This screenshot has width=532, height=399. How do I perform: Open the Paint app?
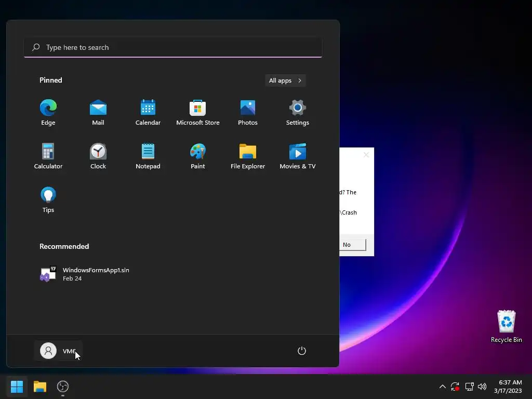(198, 156)
